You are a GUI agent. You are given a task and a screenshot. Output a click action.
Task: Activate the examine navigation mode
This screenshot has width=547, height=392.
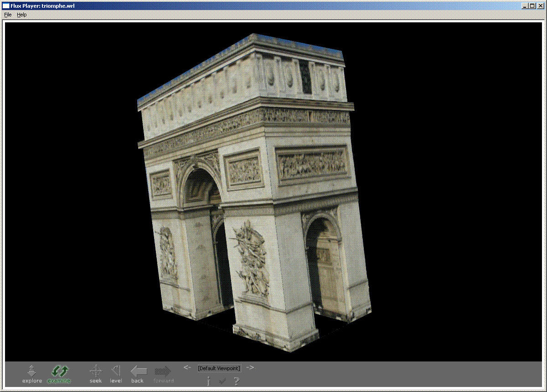point(59,374)
